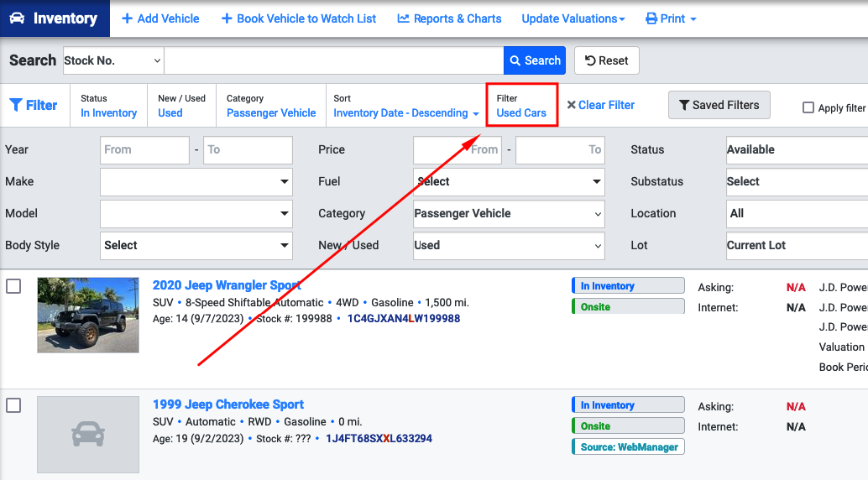Viewport: 868px width, 480px height.
Task: Click the Jeep Wrangler photo thumbnail
Action: click(88, 315)
